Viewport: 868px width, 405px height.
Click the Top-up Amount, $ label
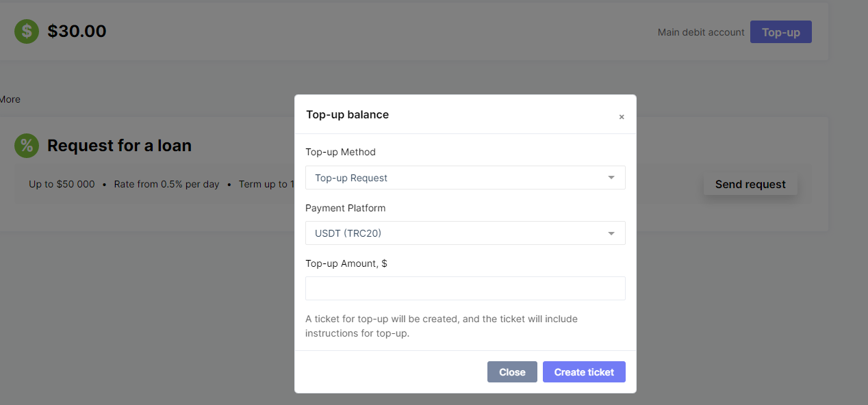(x=346, y=263)
